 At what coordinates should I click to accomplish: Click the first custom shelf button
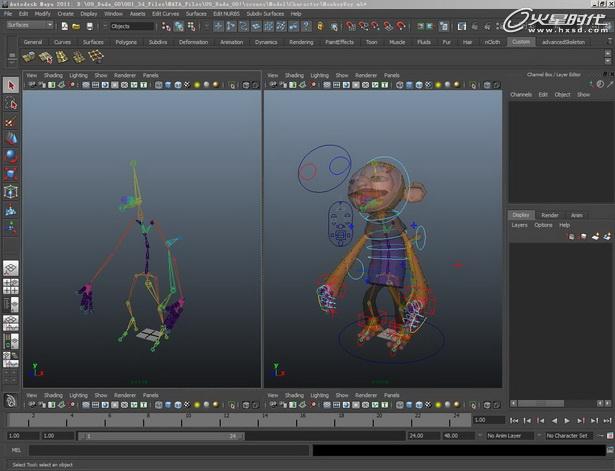pyautogui.click(x=29, y=57)
